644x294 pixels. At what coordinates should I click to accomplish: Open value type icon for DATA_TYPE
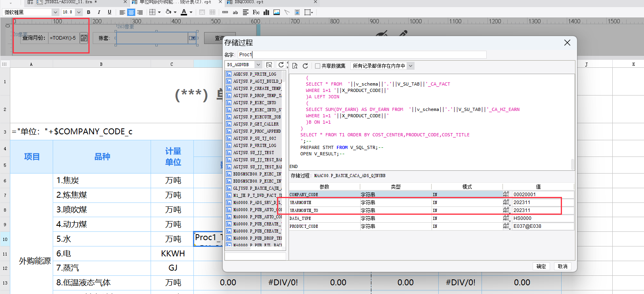(x=506, y=218)
